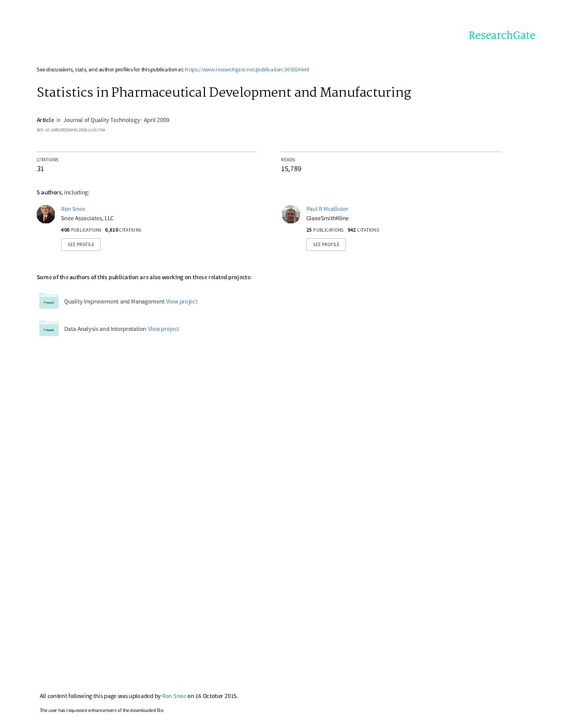Open View project for Data Analysis
The image size is (563, 728).
tap(164, 329)
